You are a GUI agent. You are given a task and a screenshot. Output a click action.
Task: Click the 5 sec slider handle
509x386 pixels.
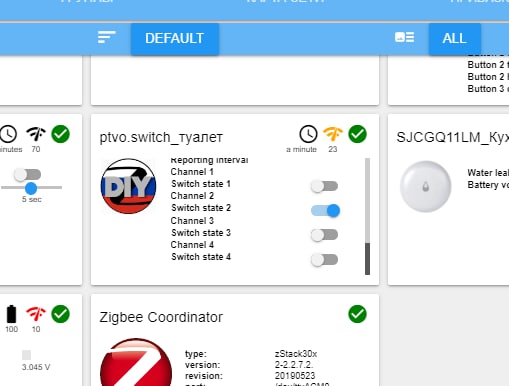pos(31,188)
